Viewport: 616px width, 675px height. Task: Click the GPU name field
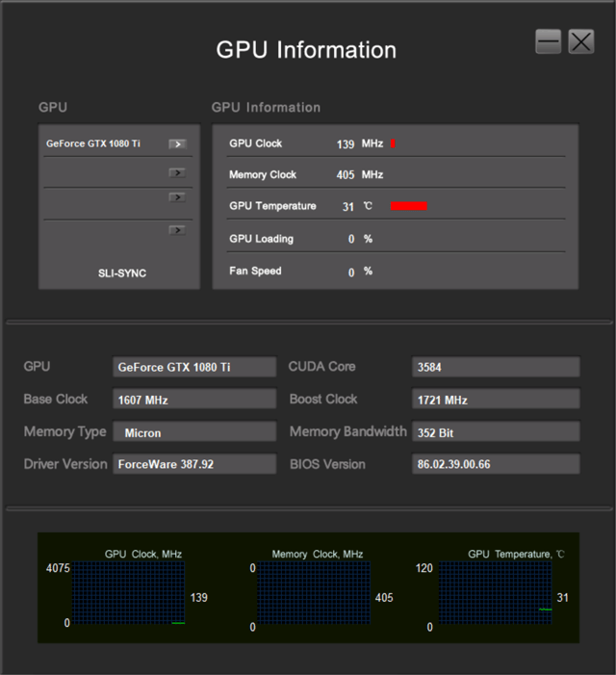click(x=194, y=367)
